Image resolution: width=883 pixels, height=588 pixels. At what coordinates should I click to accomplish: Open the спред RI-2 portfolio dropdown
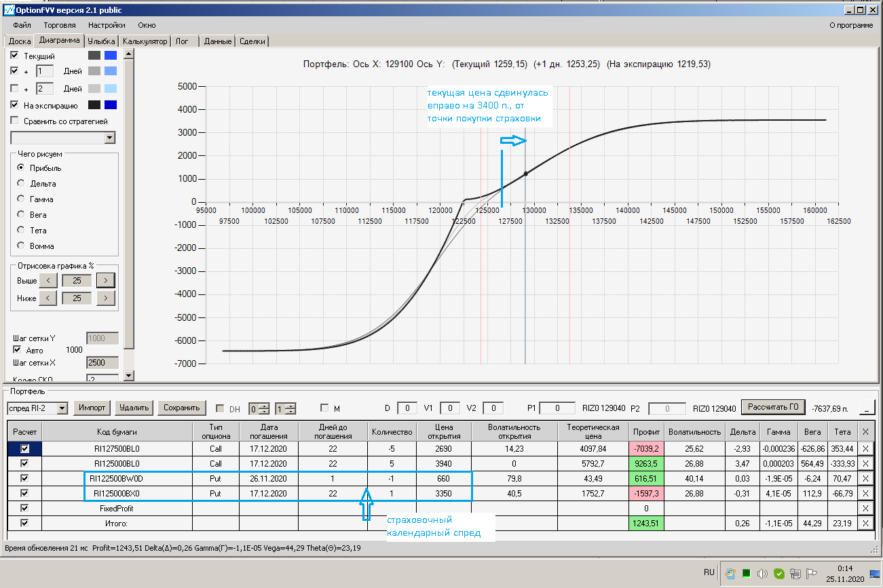(x=62, y=408)
